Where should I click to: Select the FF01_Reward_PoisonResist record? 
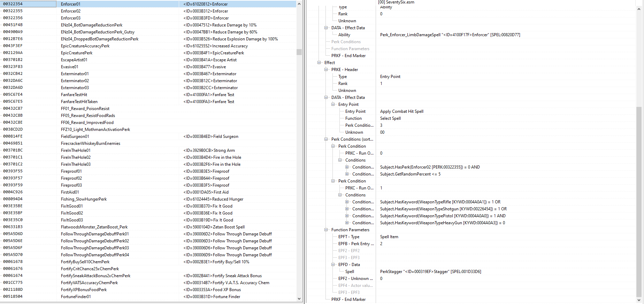click(148, 109)
